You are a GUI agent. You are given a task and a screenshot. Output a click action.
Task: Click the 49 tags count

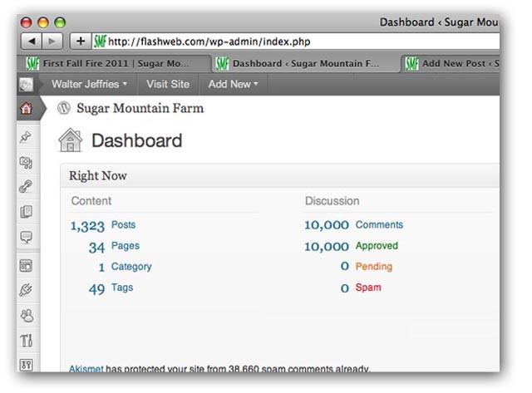pyautogui.click(x=96, y=289)
